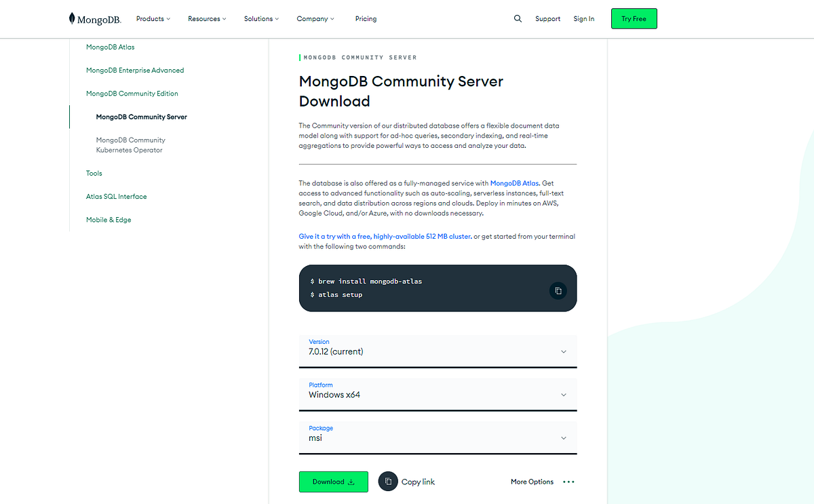This screenshot has width=814, height=504.
Task: Open the Mobile & Edge sidebar entry
Action: click(x=109, y=219)
